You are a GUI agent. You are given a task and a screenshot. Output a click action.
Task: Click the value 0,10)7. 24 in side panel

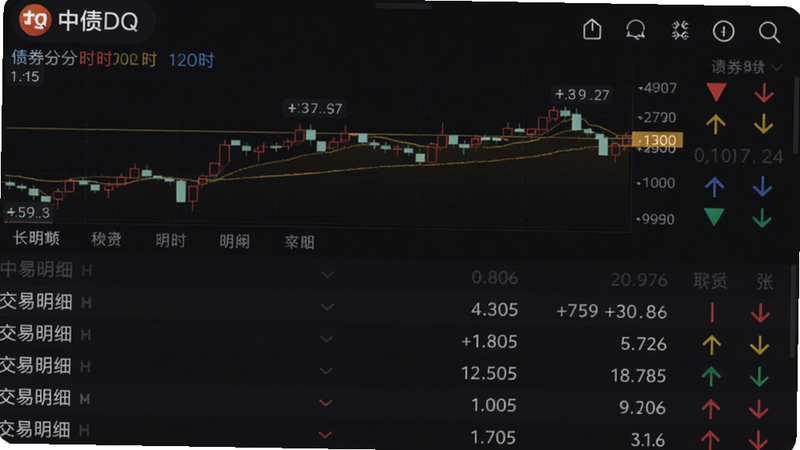click(x=738, y=156)
